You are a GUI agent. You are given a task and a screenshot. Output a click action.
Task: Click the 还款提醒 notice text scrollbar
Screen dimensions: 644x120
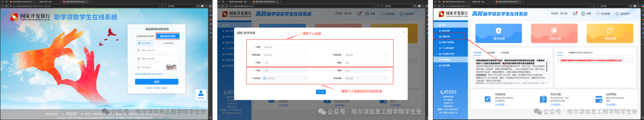546,67
